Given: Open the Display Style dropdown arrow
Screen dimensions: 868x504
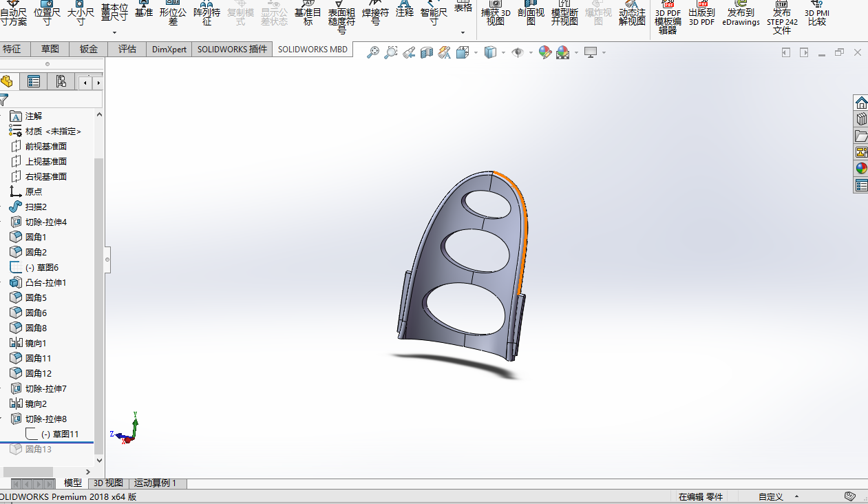Looking at the screenshot, I should click(x=503, y=53).
